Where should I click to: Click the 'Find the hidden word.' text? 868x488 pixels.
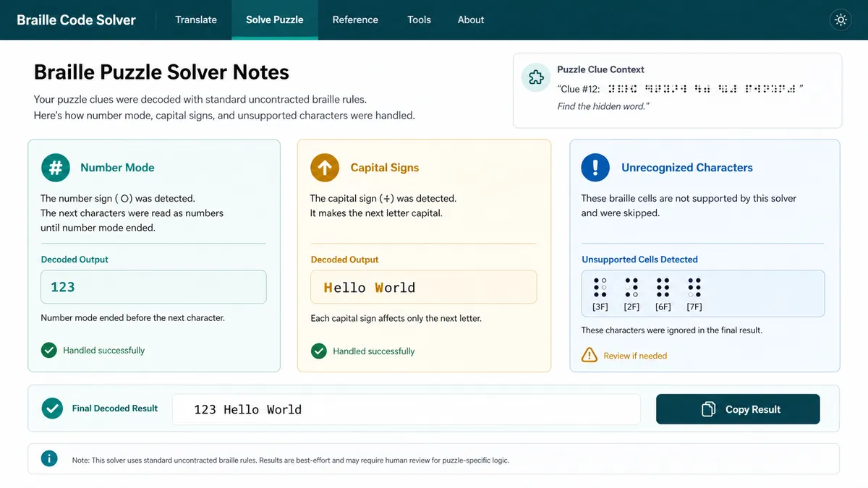603,106
